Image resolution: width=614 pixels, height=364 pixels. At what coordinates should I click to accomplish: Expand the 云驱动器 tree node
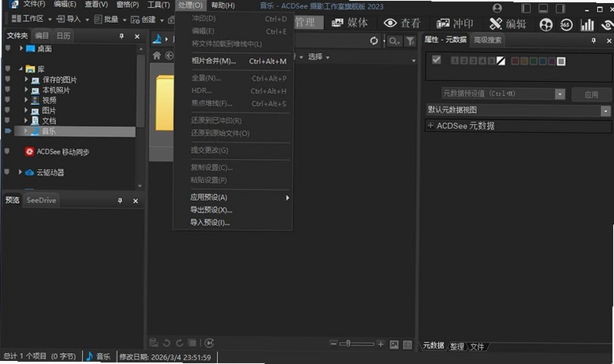click(20, 172)
